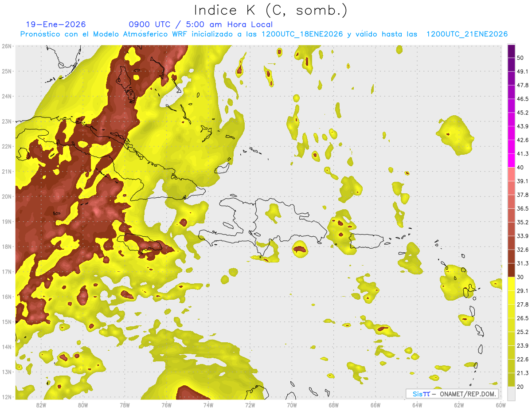
Task: Click the "12N" latitude label
Action: click(x=7, y=397)
